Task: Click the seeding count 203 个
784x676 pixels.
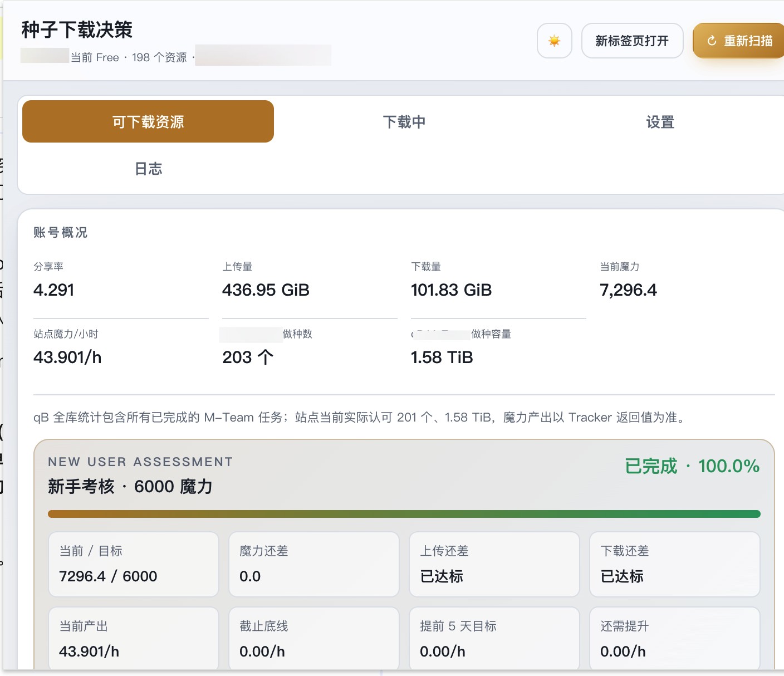Action: [x=248, y=357]
